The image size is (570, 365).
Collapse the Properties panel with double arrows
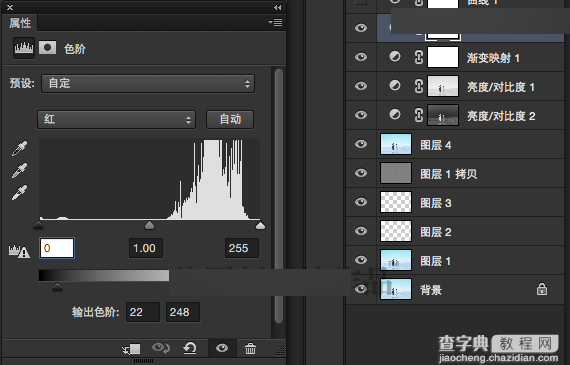coord(278,7)
